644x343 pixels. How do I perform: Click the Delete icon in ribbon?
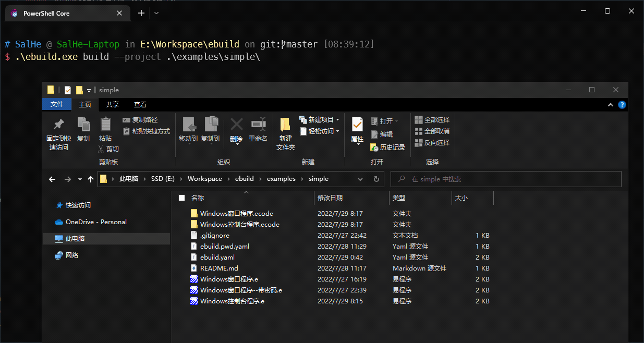[236, 125]
